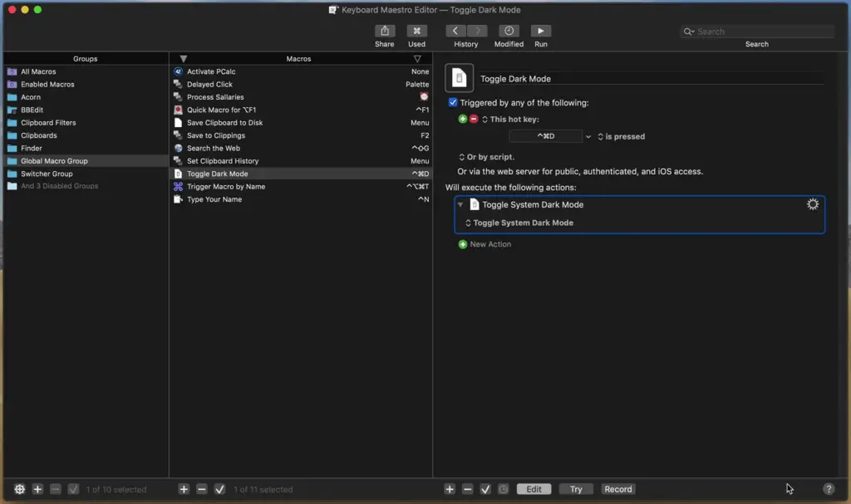851x504 pixels.
Task: Go back in History
Action: [x=455, y=31]
